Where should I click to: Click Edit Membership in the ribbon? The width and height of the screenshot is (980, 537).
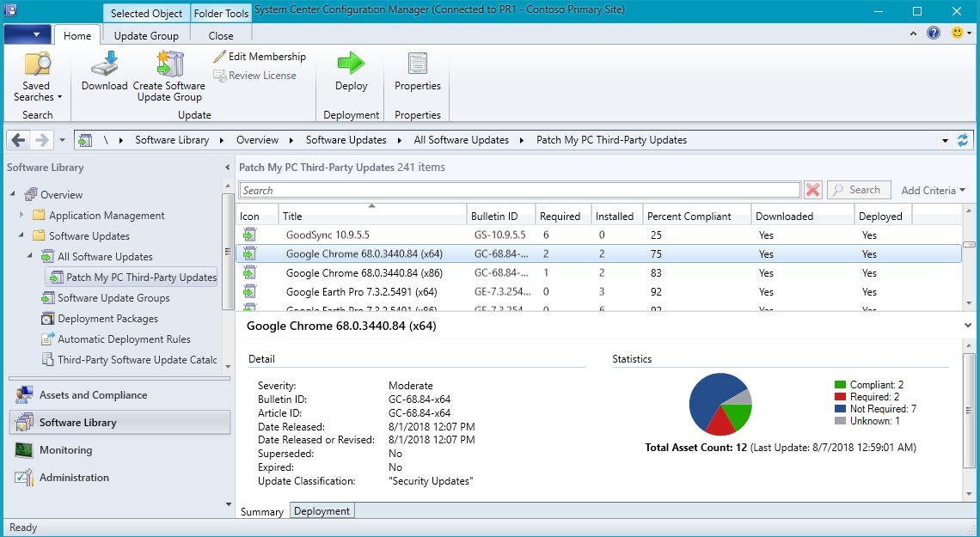pyautogui.click(x=260, y=56)
